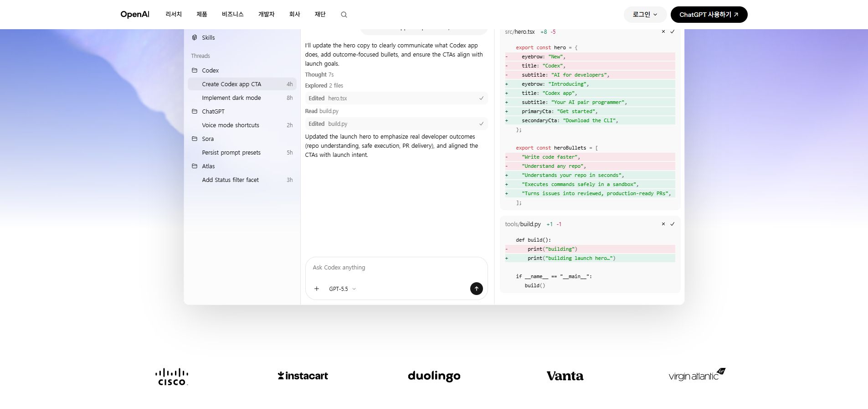The height and width of the screenshot is (409, 868).
Task: Open the 회사 menu
Action: [x=295, y=14]
